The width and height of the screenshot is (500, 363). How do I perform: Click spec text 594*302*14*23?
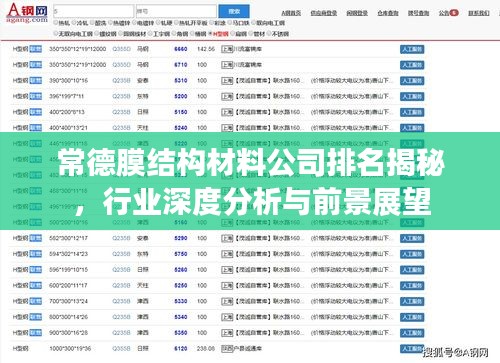tap(69, 254)
